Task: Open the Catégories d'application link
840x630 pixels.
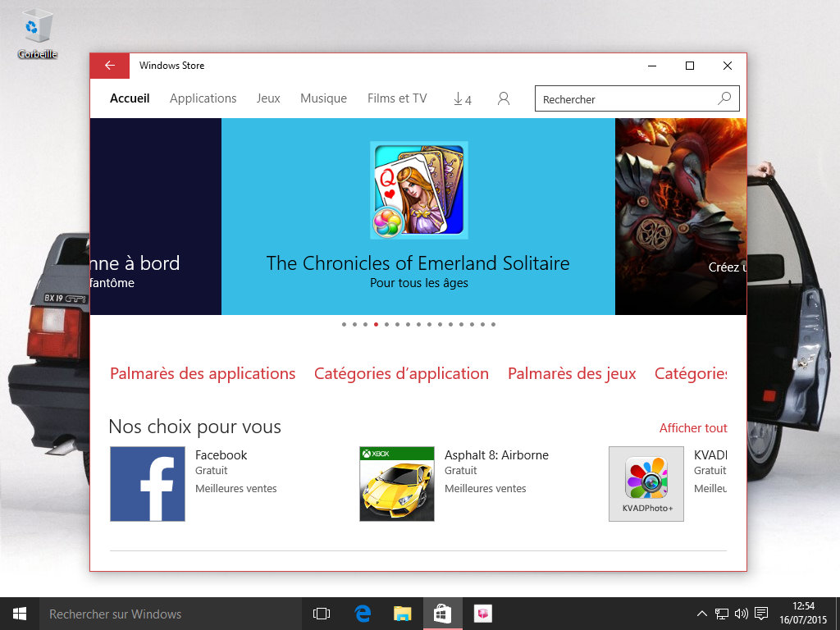Action: coord(401,374)
